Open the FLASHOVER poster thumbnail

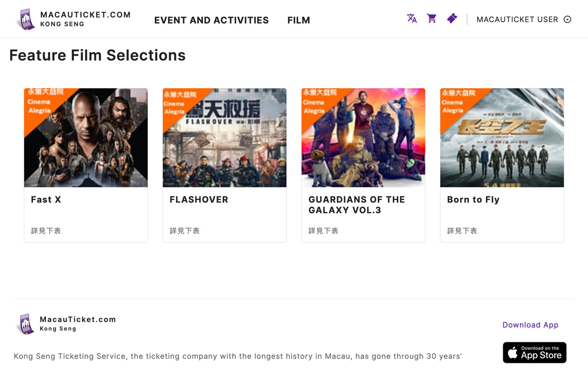point(225,138)
